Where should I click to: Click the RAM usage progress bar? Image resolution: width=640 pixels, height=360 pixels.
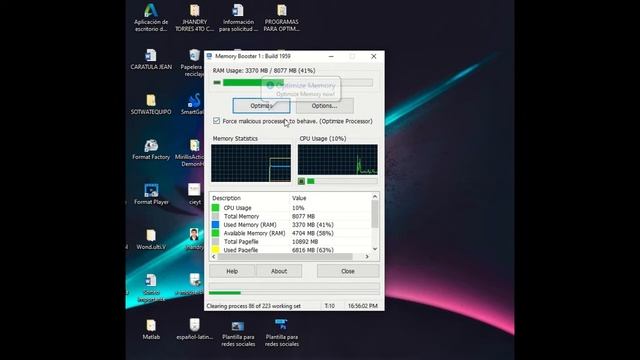point(298,83)
